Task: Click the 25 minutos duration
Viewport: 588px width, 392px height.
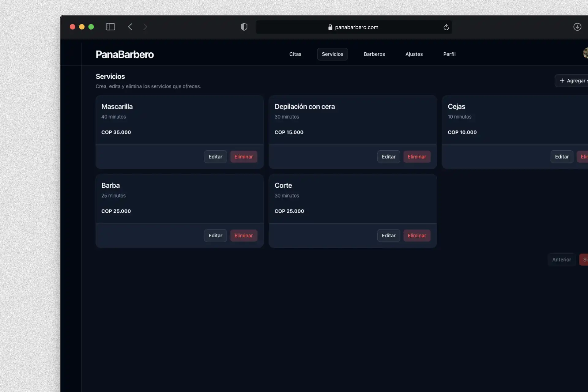Action: point(113,196)
